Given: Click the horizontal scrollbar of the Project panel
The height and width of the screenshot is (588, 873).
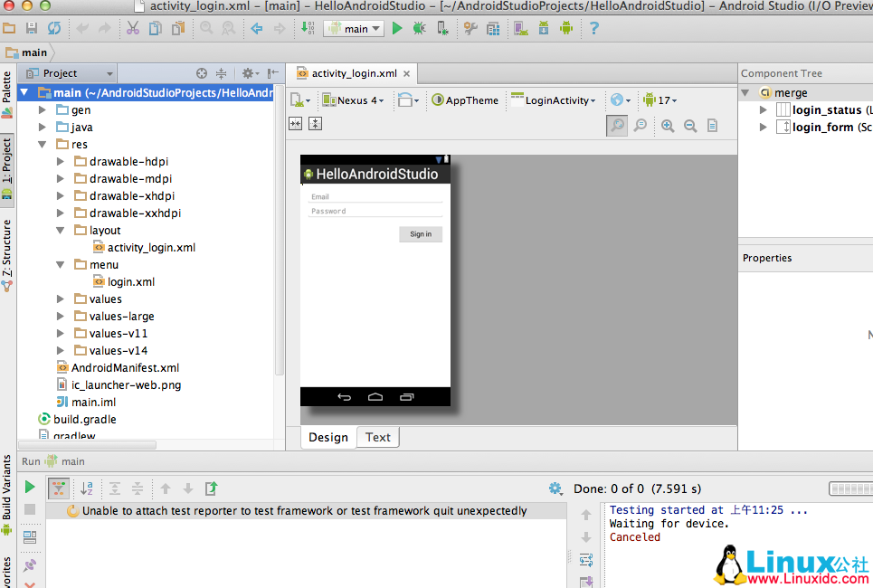Looking at the screenshot, I should tap(88, 445).
